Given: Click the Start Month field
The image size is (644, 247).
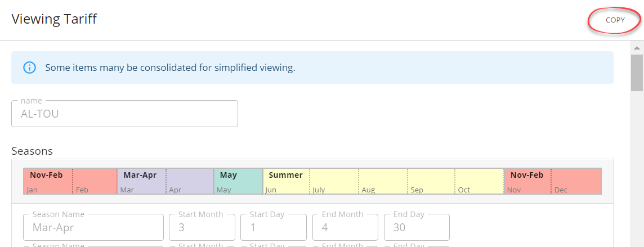Looking at the screenshot, I should (202, 227).
